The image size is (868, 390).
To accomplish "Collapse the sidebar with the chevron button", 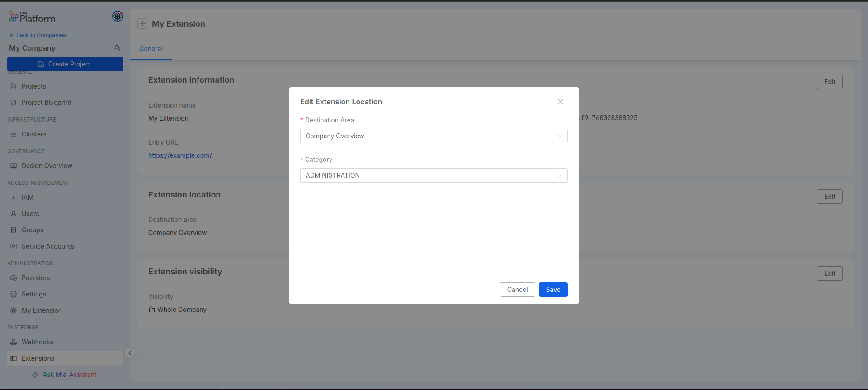I will pos(130,353).
